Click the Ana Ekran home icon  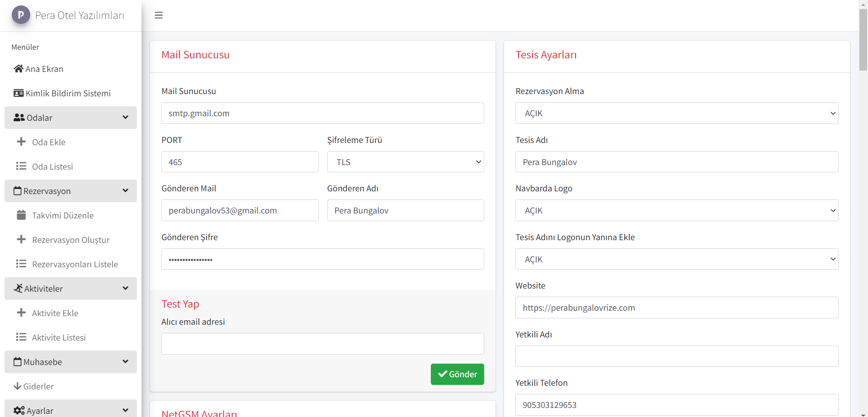coord(19,69)
